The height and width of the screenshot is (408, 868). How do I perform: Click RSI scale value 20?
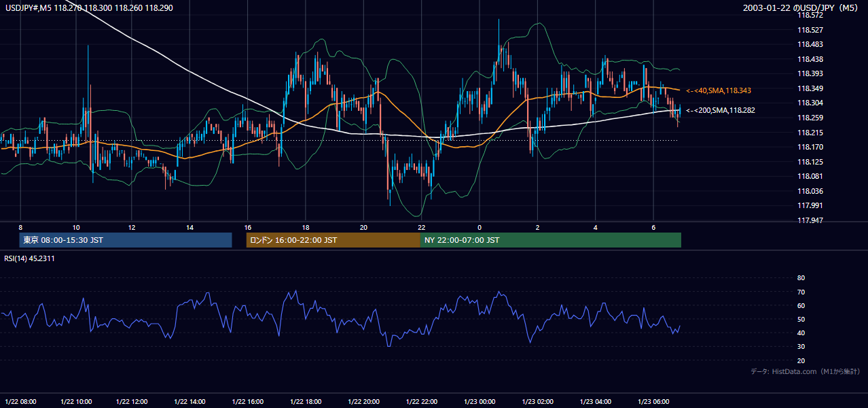801,360
